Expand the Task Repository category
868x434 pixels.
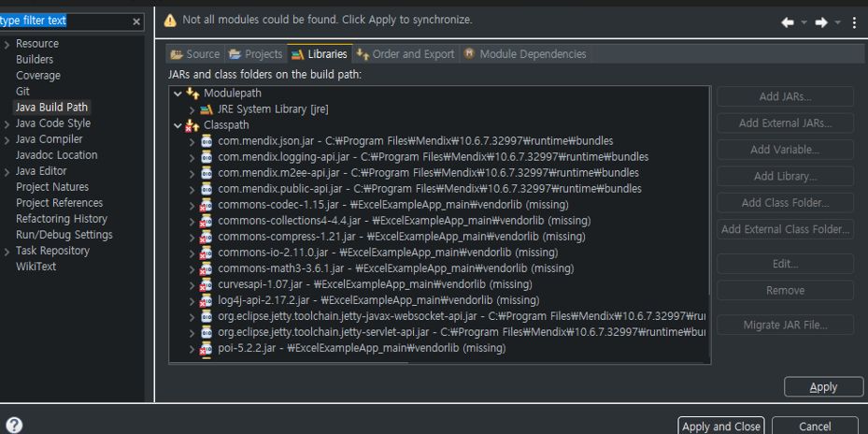[7, 252]
